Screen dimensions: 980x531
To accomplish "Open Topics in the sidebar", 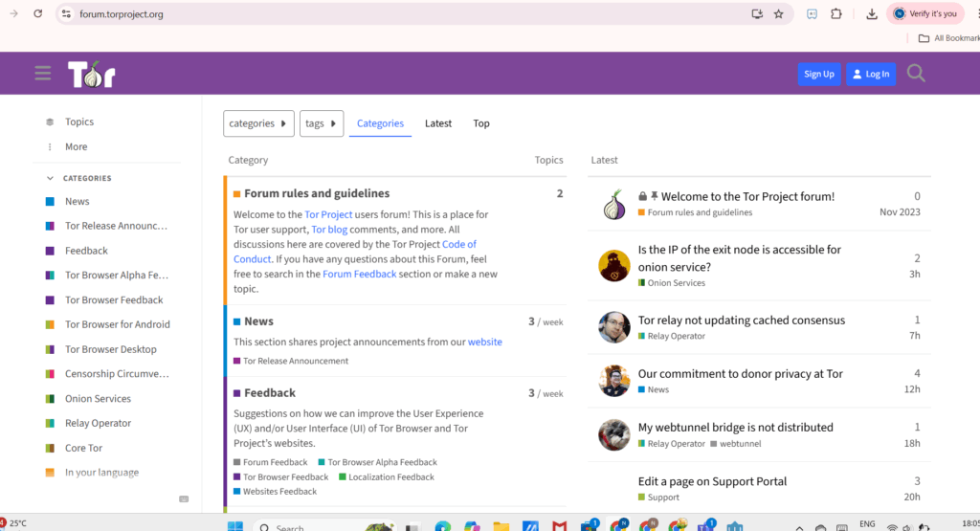I will point(79,122).
